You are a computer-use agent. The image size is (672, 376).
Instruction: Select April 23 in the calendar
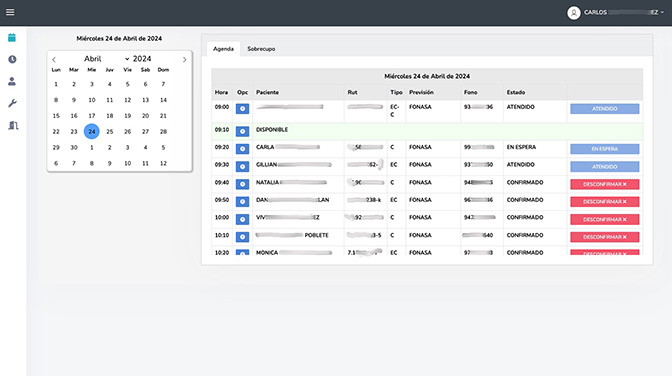coord(74,132)
